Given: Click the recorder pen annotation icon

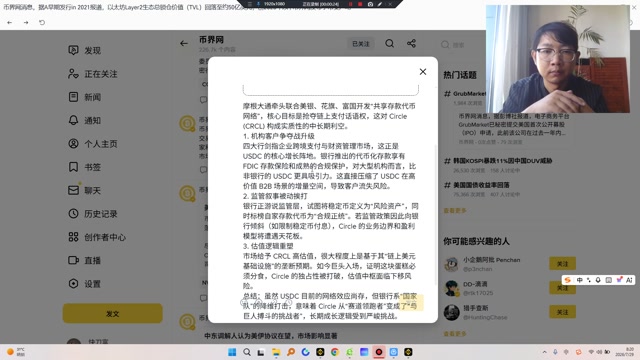Looking at the screenshot, I should (x=380, y=4).
